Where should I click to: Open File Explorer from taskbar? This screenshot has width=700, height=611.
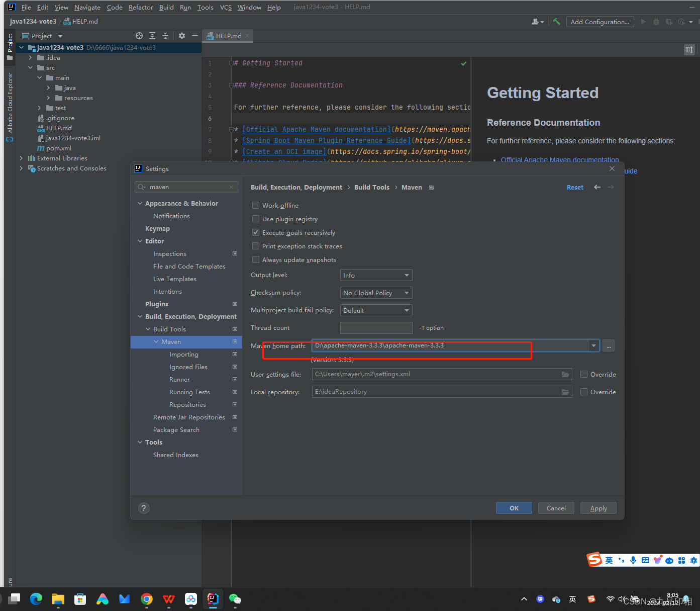pyautogui.click(x=58, y=599)
